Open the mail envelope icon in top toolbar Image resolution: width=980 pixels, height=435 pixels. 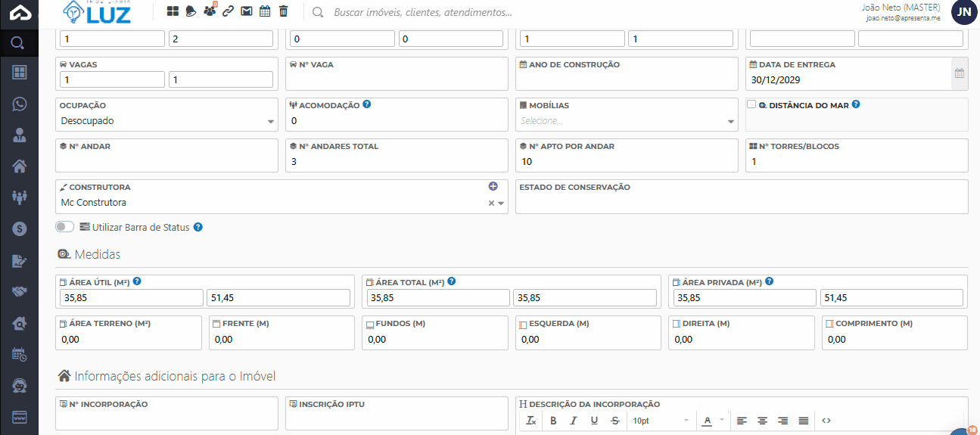(247, 11)
